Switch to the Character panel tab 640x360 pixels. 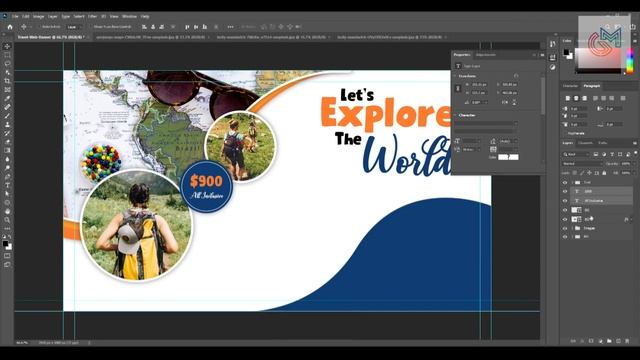click(571, 86)
